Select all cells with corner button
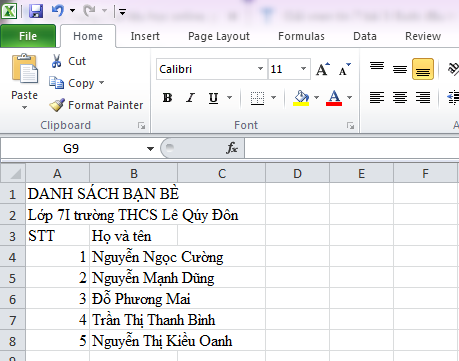 point(13,173)
